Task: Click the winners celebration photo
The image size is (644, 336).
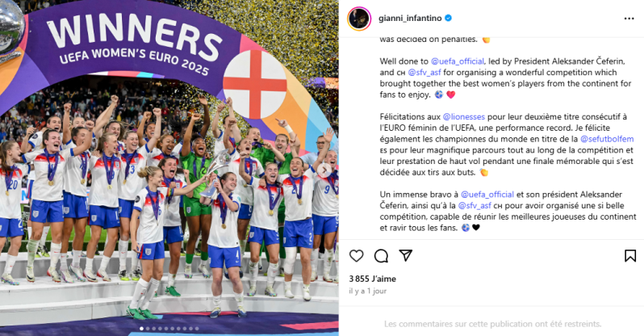Action: pyautogui.click(x=169, y=168)
